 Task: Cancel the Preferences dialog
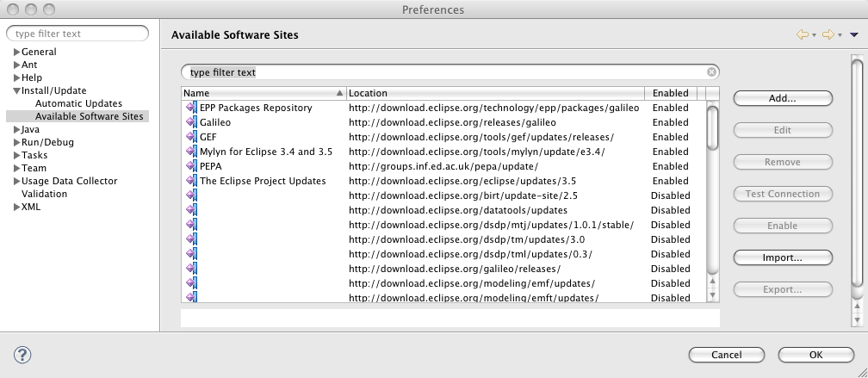point(726,355)
